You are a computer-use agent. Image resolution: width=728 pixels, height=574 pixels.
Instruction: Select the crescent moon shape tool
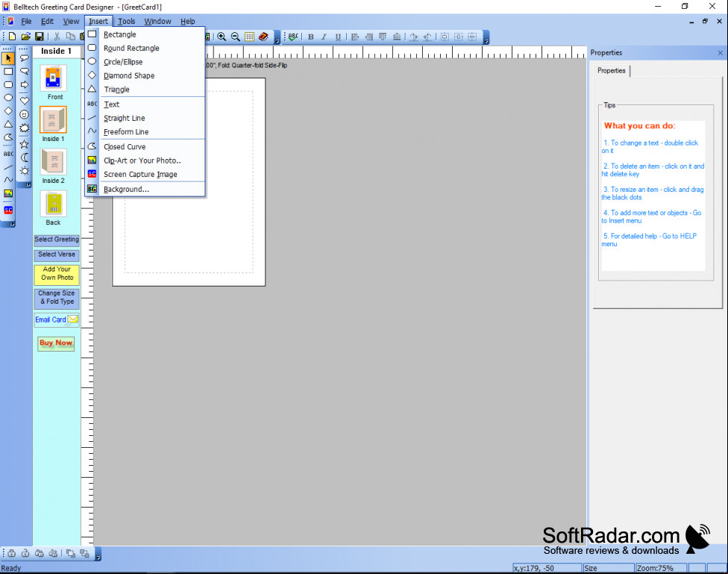[x=24, y=157]
